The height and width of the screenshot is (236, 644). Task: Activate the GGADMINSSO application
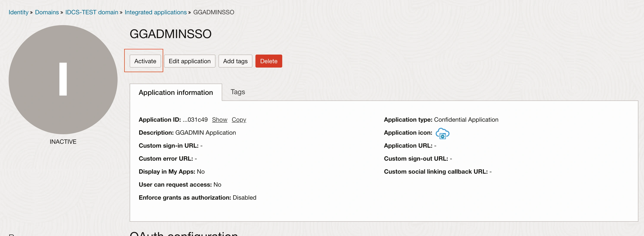coord(145,61)
